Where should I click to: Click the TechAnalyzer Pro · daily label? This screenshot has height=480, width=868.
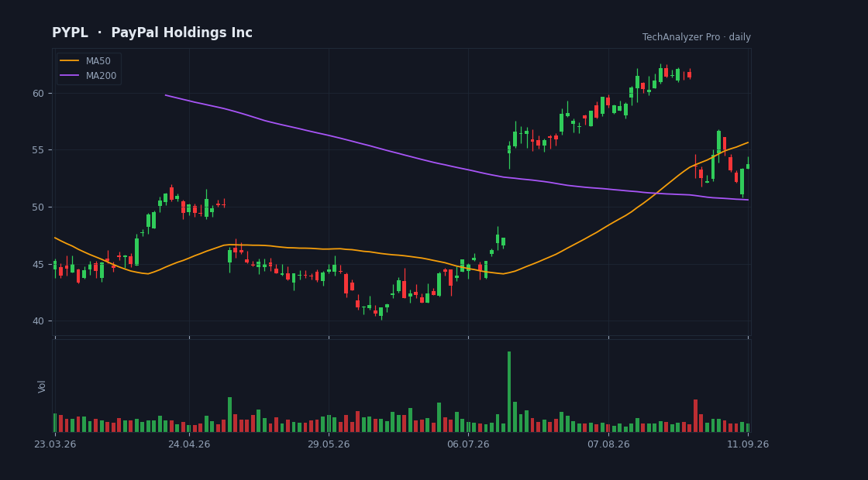tap(697, 37)
